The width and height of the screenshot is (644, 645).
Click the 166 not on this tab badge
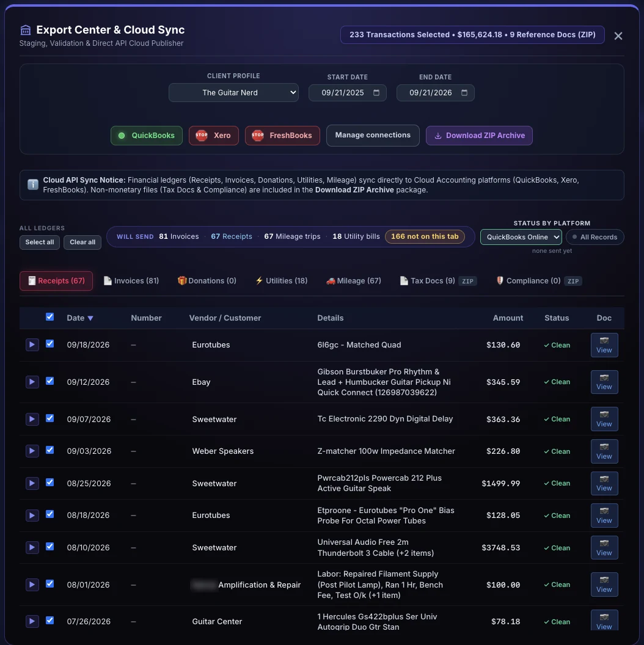425,236
